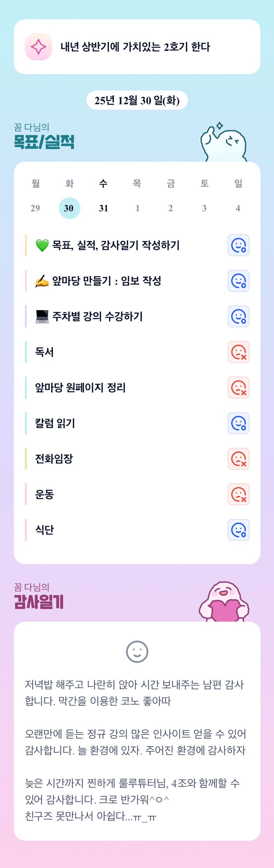The width and height of the screenshot is (274, 868).
Task: Toggle the blue smiley for 칼럼 읽기
Action: pyautogui.click(x=238, y=423)
